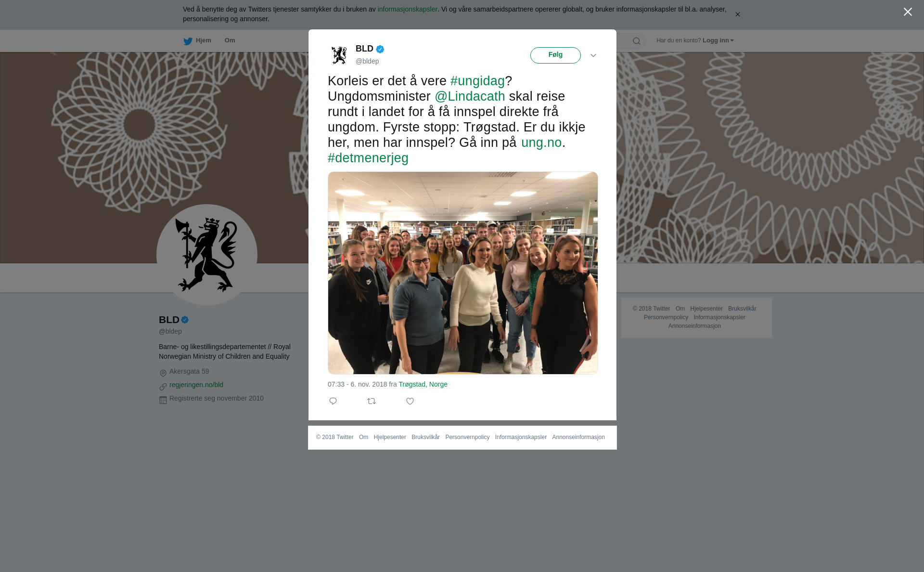Close the tweet overlay with X

[x=908, y=12]
